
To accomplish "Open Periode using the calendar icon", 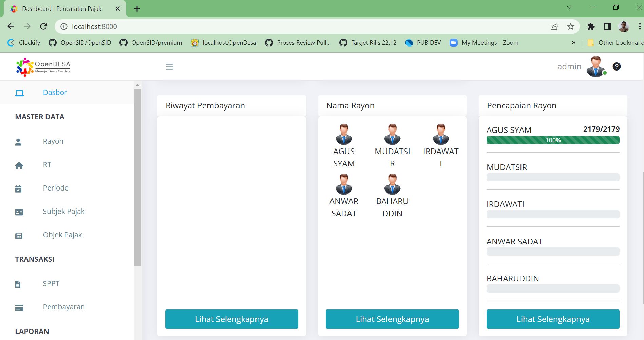I will tap(19, 188).
